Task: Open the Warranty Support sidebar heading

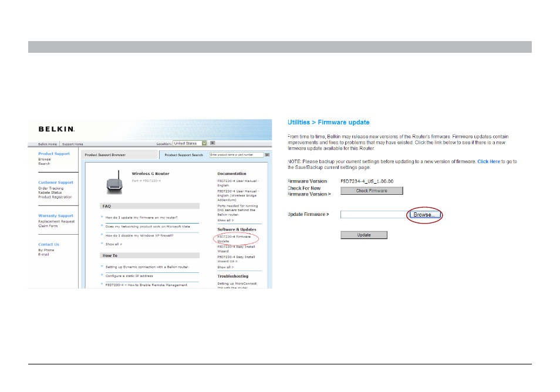Action: coord(56,216)
